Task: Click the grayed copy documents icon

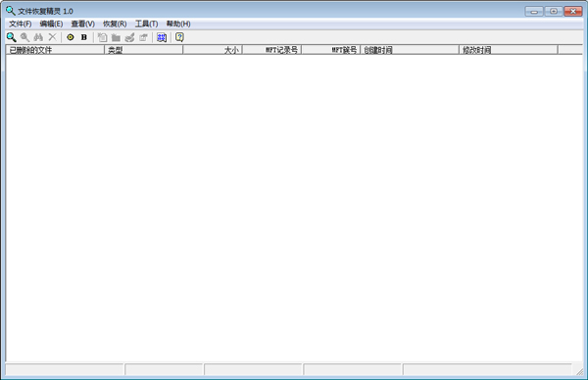Action: pyautogui.click(x=102, y=37)
